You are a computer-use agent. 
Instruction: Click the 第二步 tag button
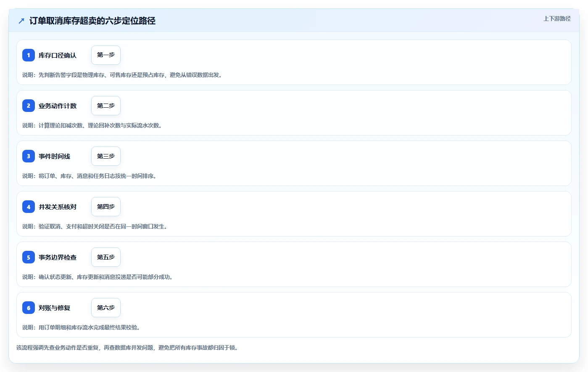pyautogui.click(x=106, y=106)
